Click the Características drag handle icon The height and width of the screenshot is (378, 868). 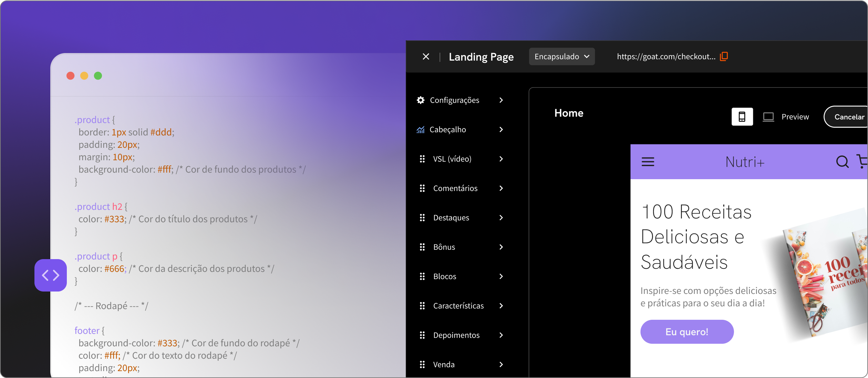422,306
